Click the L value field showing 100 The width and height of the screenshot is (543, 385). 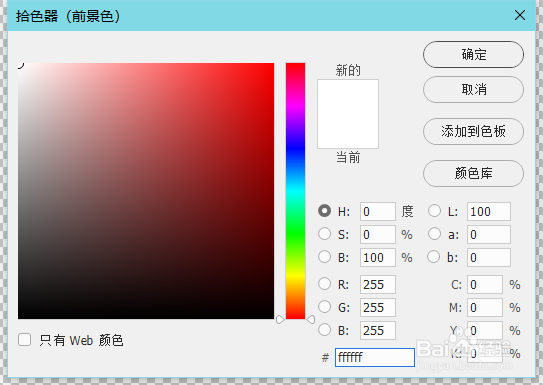(x=489, y=212)
